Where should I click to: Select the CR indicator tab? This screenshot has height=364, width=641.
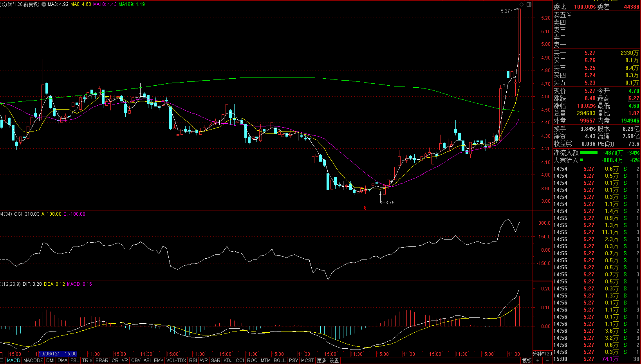tap(115, 360)
